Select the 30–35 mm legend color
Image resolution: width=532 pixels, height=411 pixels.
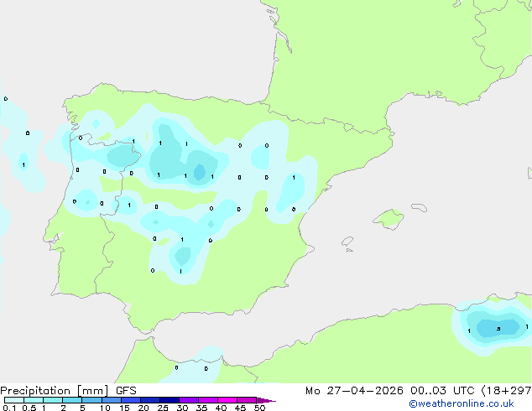point(189,400)
